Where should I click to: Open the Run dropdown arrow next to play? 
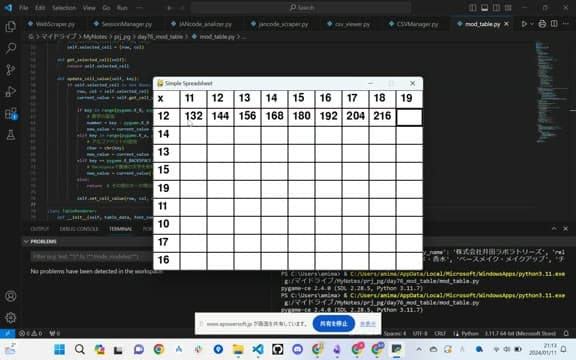pyautogui.click(x=532, y=24)
